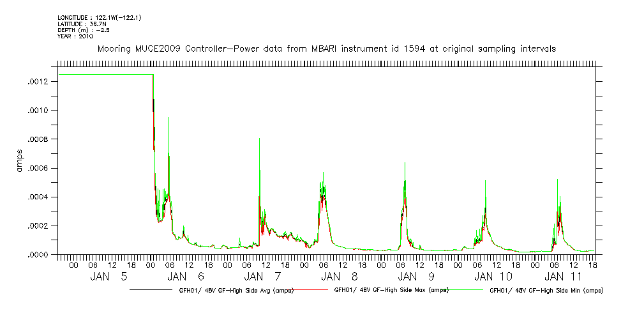Select the High Side Max legend entry
This screenshot has width=644, height=322.
391,290
